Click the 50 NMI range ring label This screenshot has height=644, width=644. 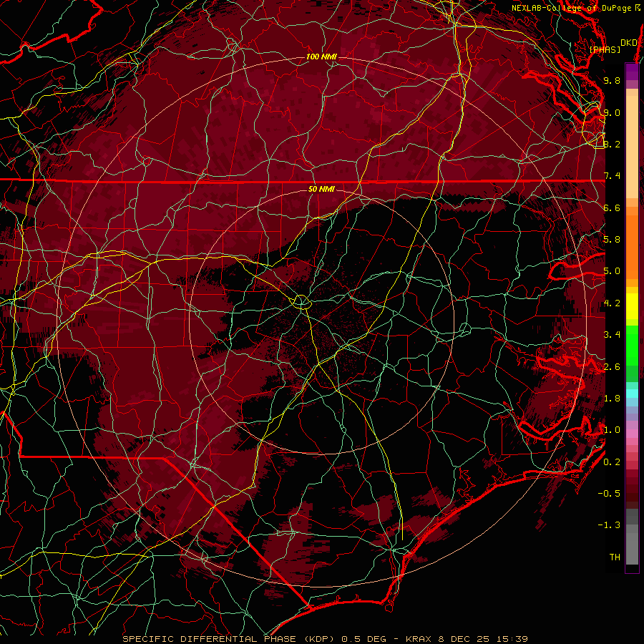pos(321,189)
